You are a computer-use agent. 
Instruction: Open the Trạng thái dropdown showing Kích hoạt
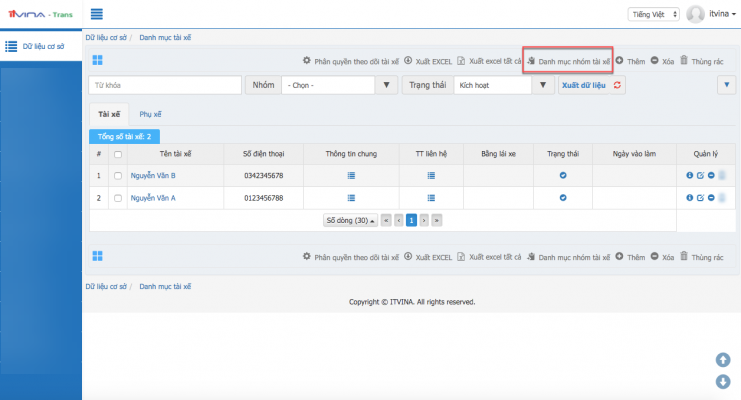pos(500,85)
